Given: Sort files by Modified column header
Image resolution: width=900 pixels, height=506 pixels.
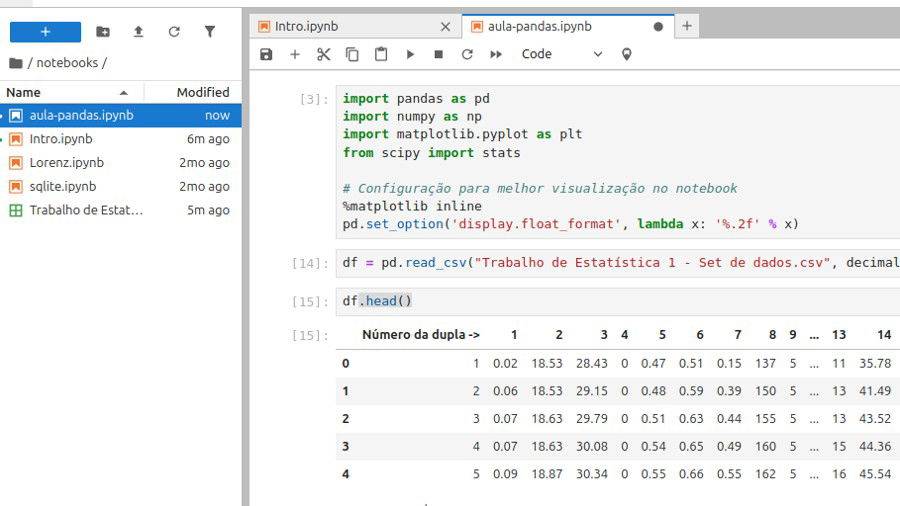Looking at the screenshot, I should 193,92.
